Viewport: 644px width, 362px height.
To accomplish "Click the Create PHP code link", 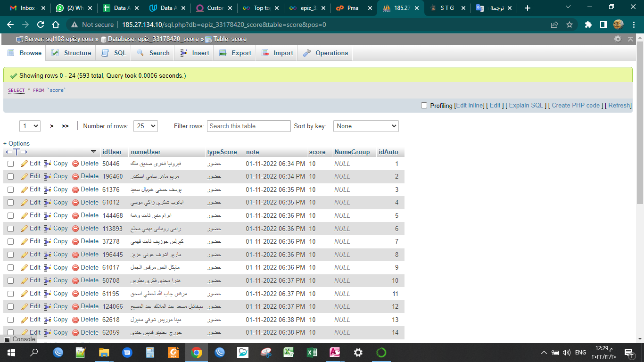I will pyautogui.click(x=576, y=106).
